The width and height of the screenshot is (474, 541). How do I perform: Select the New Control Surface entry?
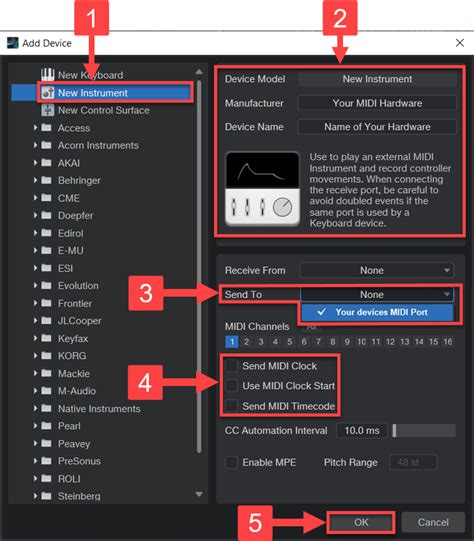[x=101, y=110]
